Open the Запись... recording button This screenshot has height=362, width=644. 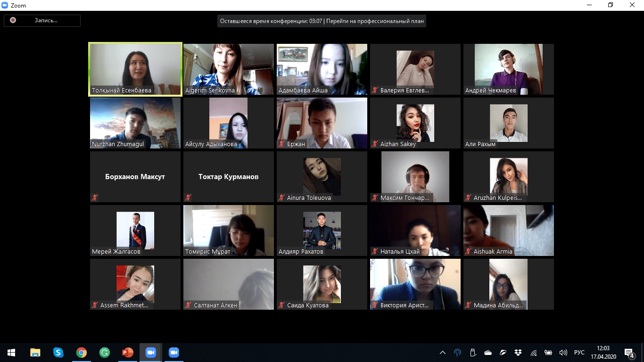tap(42, 20)
